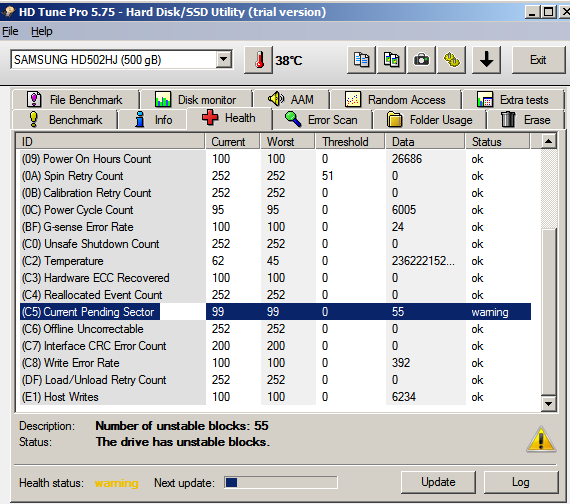This screenshot has width=570, height=504.
Task: Click the Status column header
Action: pos(498,141)
